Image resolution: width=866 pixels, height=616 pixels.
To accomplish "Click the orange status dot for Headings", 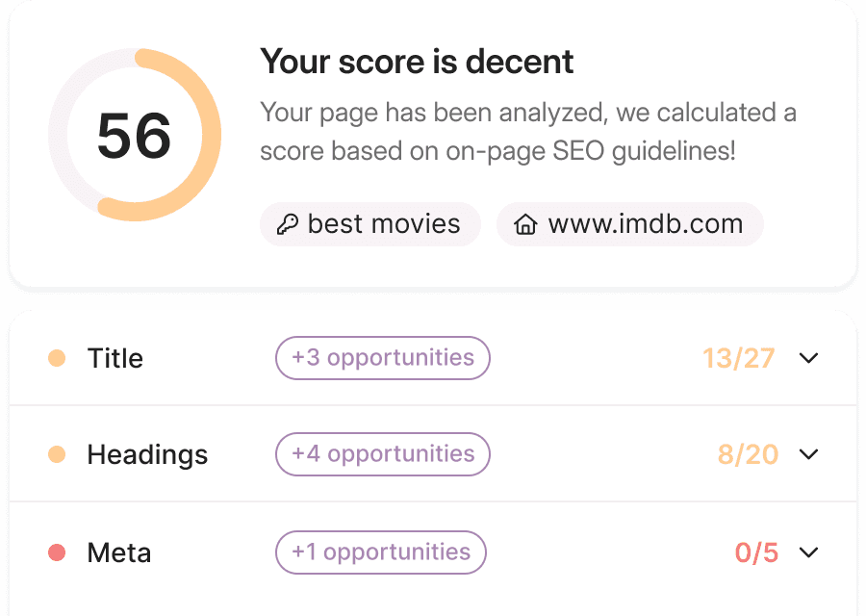I will click(x=57, y=454).
